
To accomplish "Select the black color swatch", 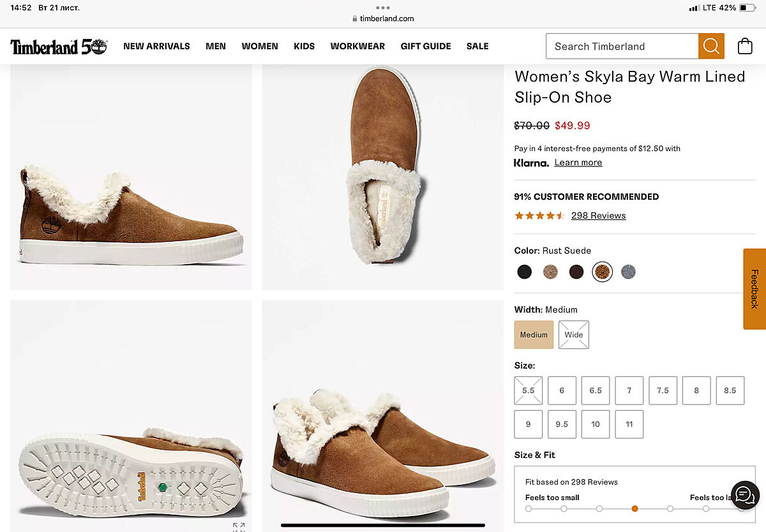I will 525,272.
